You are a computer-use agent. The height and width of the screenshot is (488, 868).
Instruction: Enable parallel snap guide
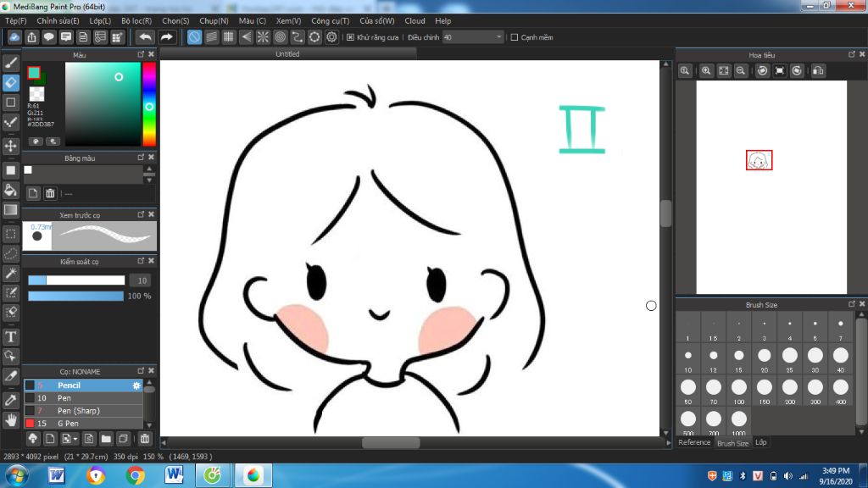pos(211,37)
